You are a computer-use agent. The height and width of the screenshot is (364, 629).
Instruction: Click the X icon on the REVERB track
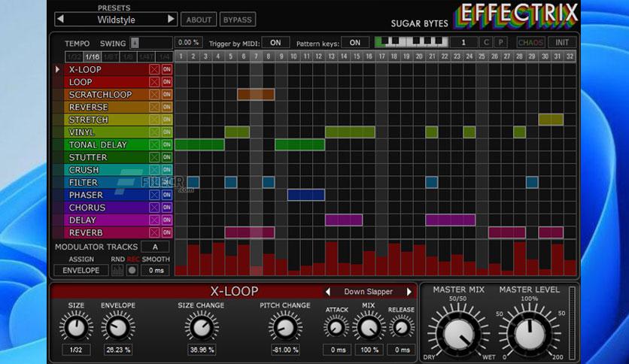click(x=154, y=233)
